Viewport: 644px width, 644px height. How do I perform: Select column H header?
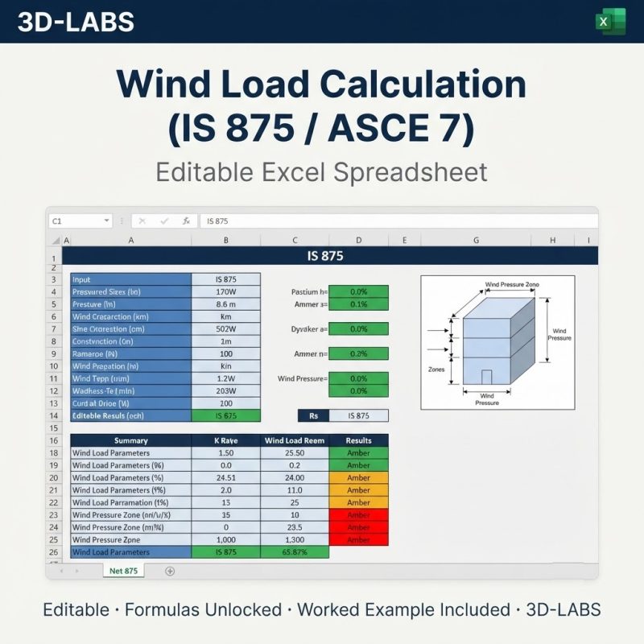coord(553,240)
